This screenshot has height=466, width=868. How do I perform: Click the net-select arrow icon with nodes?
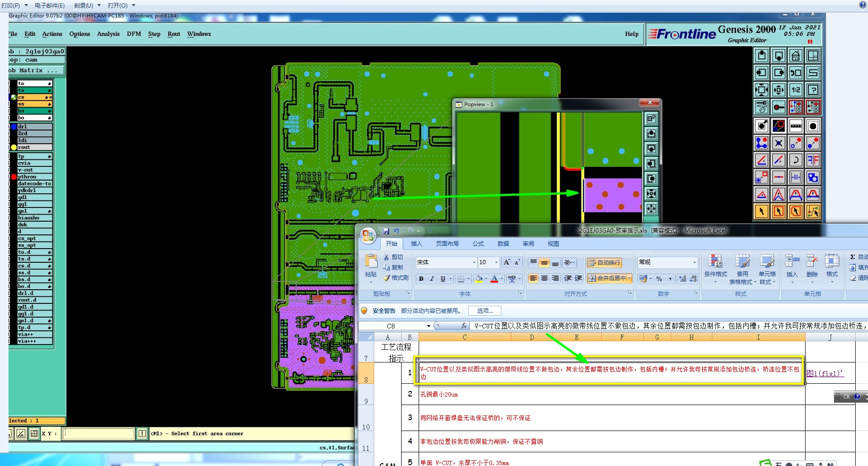pos(813,211)
